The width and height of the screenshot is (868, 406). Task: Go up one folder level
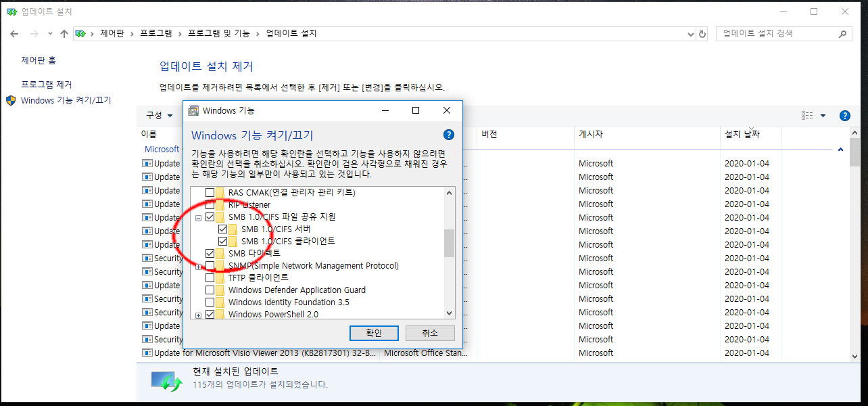64,34
